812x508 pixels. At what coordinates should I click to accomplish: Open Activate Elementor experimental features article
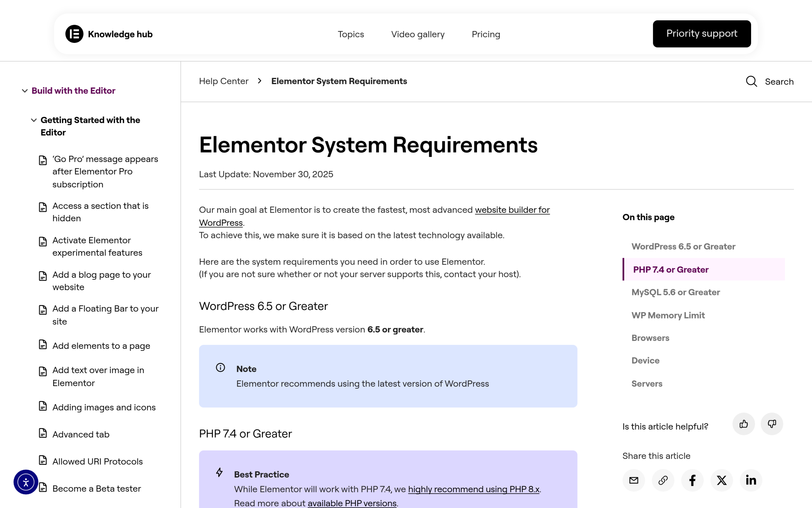click(97, 246)
